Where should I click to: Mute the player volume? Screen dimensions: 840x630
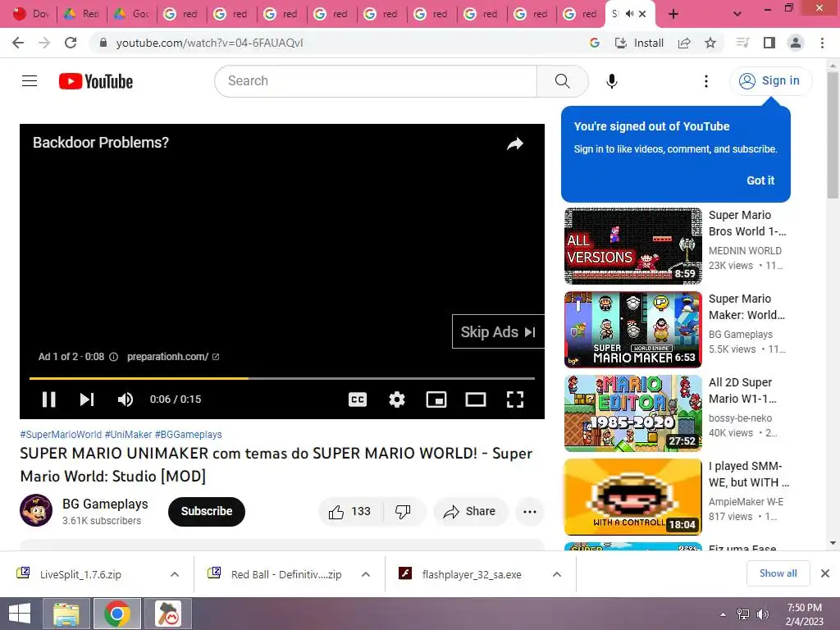[126, 399]
